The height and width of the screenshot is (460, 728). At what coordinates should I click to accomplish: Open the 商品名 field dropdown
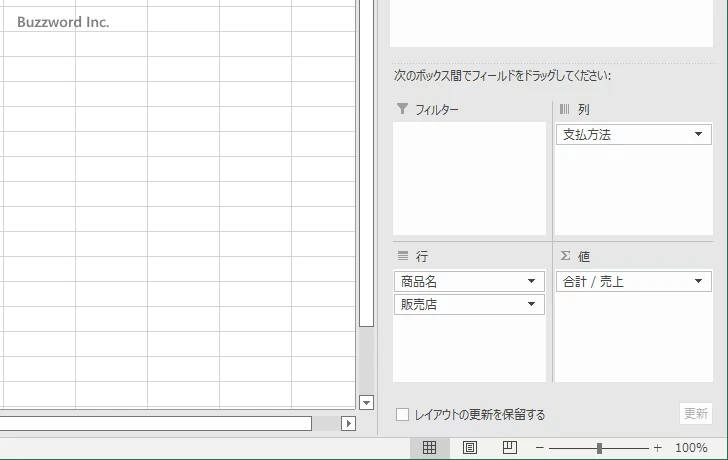point(531,282)
